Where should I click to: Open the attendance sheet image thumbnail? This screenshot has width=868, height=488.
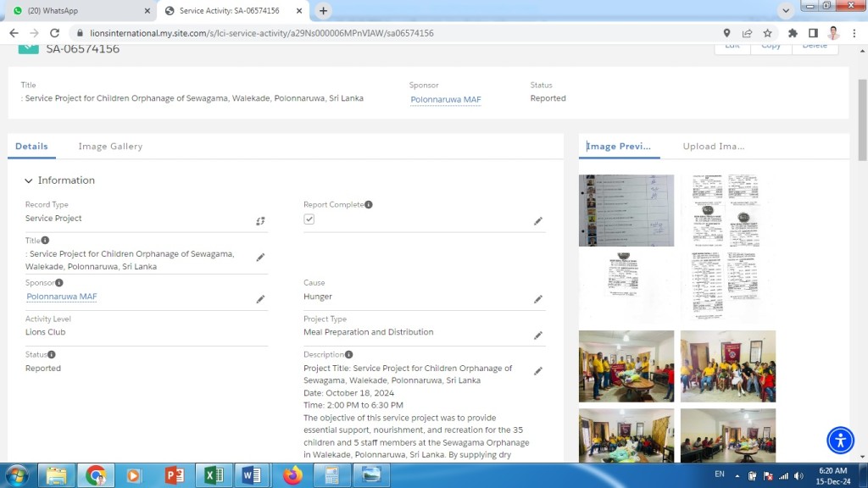(x=626, y=210)
